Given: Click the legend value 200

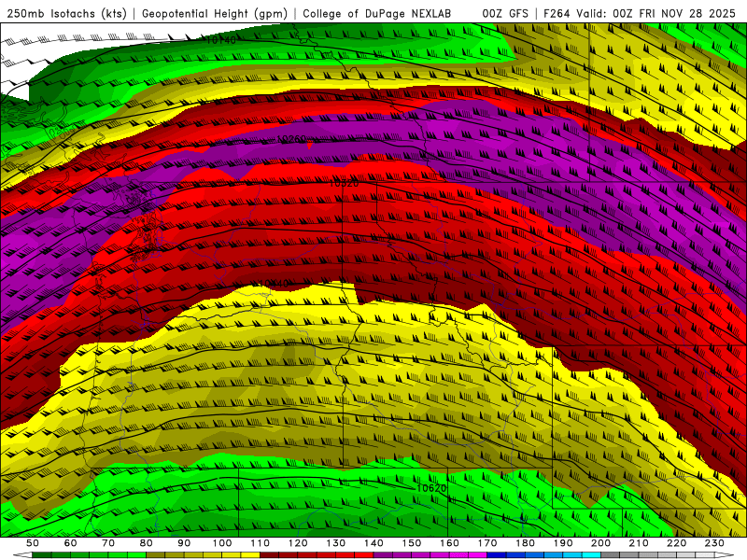Looking at the screenshot, I should (600, 543).
